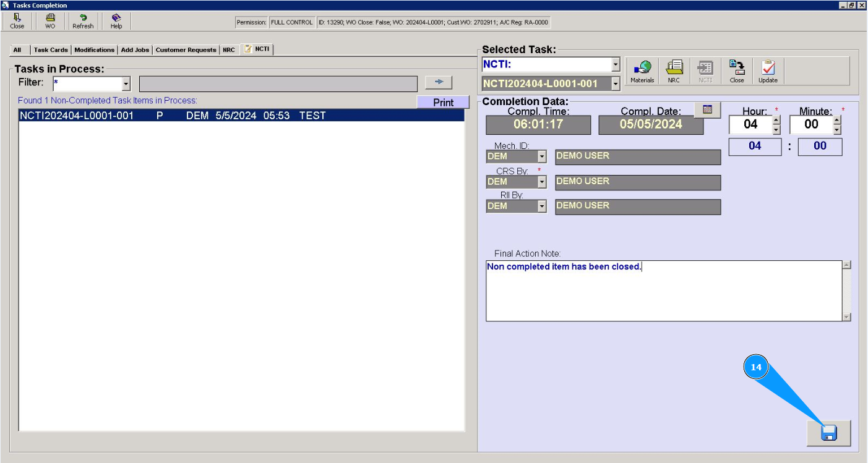Click the Minute input field showing 00
The image size is (868, 463).
tap(811, 124)
